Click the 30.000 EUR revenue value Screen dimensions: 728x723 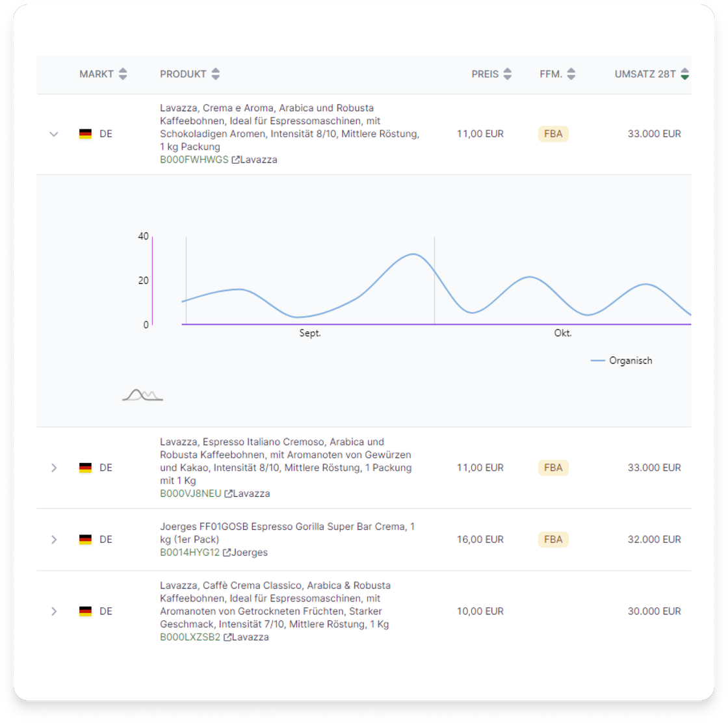pos(654,611)
